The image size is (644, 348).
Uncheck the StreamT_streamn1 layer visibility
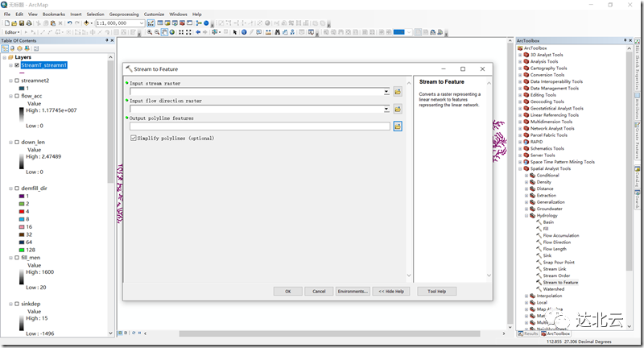(17, 65)
